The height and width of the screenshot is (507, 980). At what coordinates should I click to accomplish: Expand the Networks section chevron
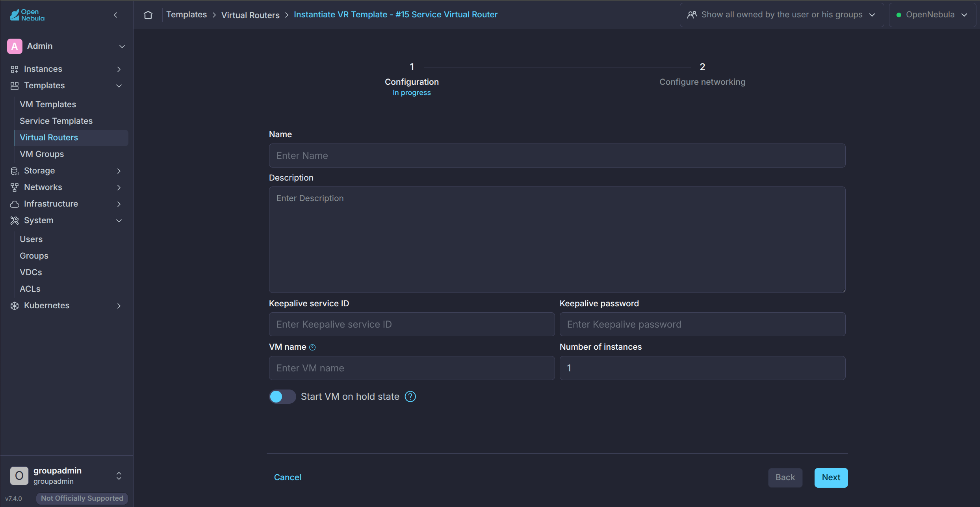tap(119, 188)
